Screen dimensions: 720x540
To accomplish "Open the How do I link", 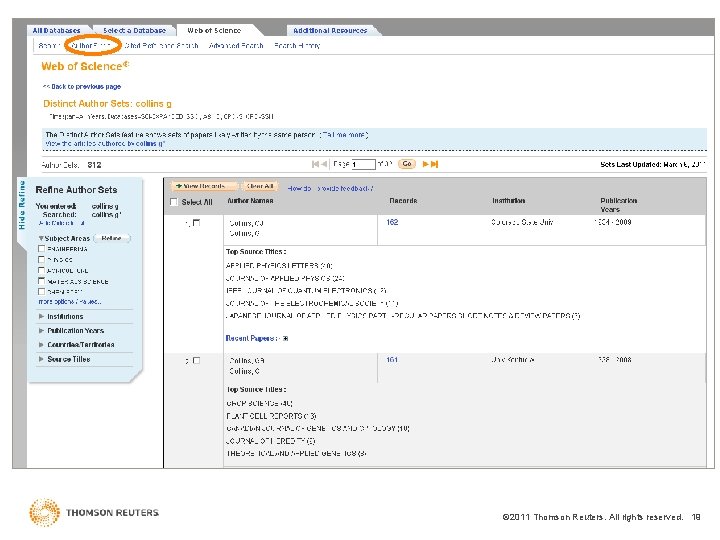I will click(299, 188).
